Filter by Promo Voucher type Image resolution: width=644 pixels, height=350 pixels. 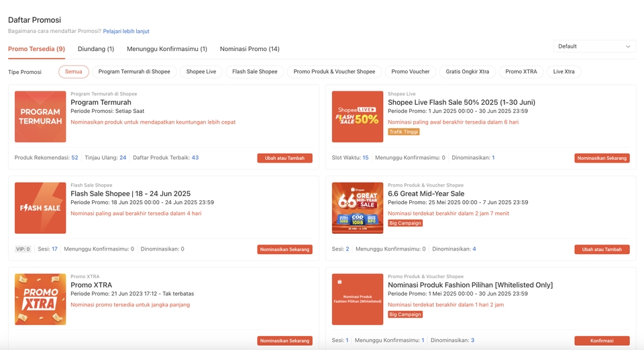coord(411,72)
